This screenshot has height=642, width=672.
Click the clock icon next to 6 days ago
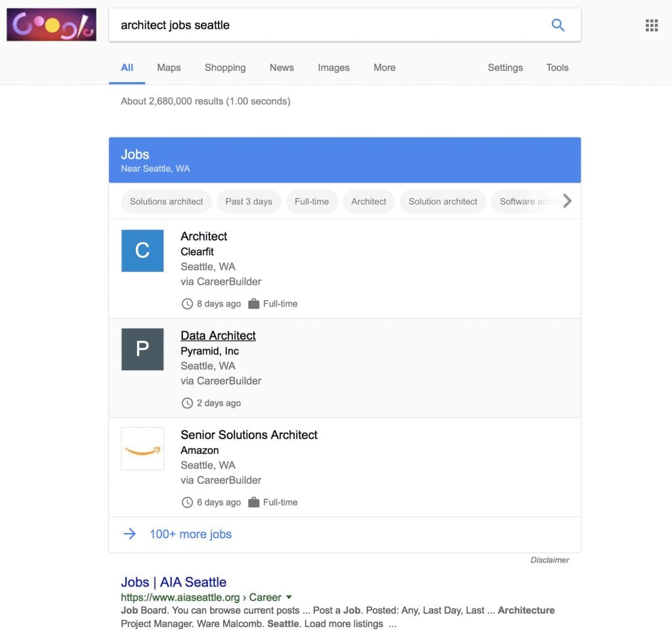pyautogui.click(x=187, y=502)
